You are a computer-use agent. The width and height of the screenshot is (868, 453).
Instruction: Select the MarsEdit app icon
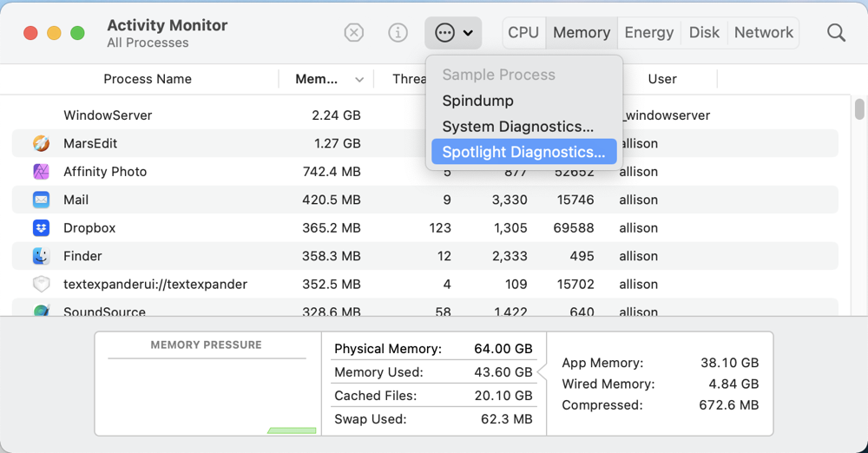click(x=41, y=143)
